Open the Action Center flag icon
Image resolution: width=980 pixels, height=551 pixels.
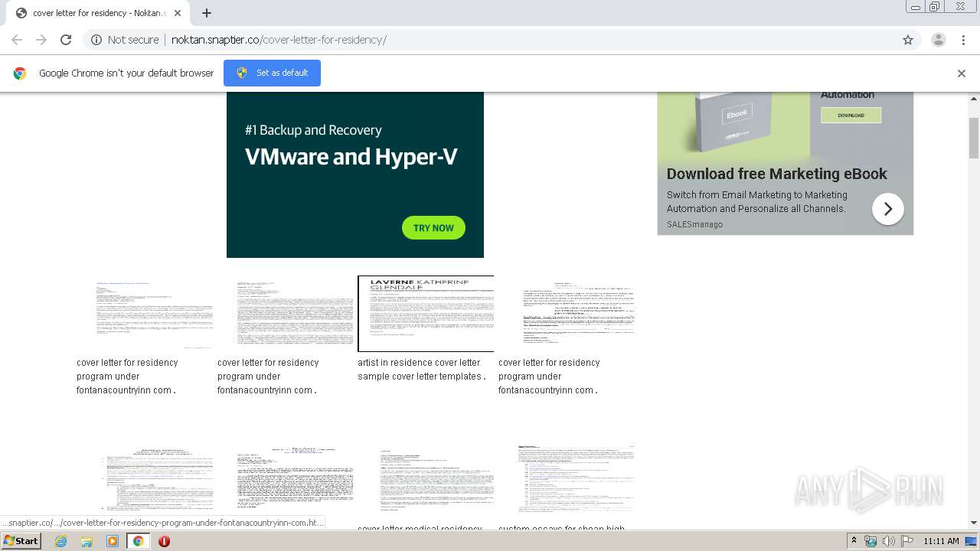906,541
